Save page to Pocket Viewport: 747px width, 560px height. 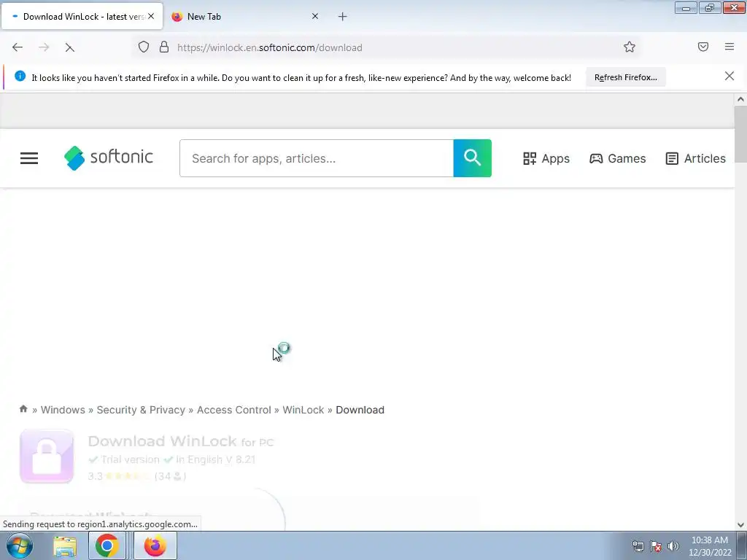coord(703,47)
